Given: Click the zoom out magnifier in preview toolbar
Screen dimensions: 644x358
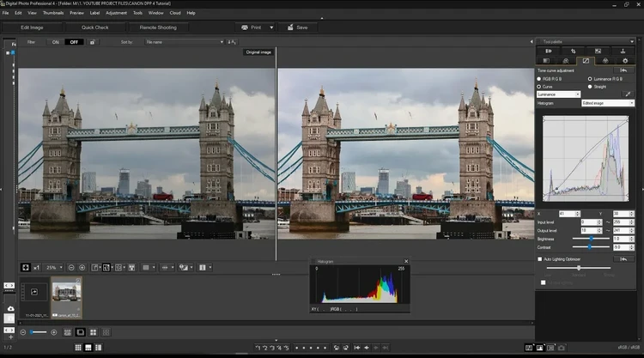Looking at the screenshot, I should [x=71, y=267].
